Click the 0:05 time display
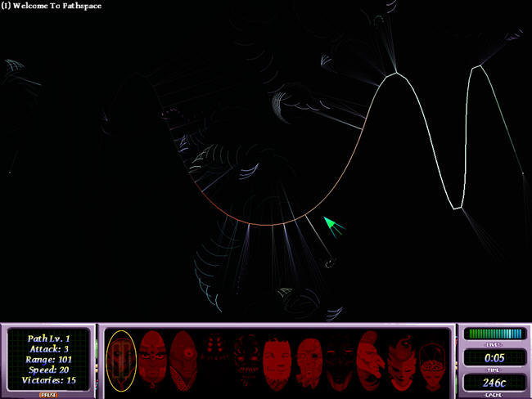This screenshot has width=532, height=399. tap(492, 357)
